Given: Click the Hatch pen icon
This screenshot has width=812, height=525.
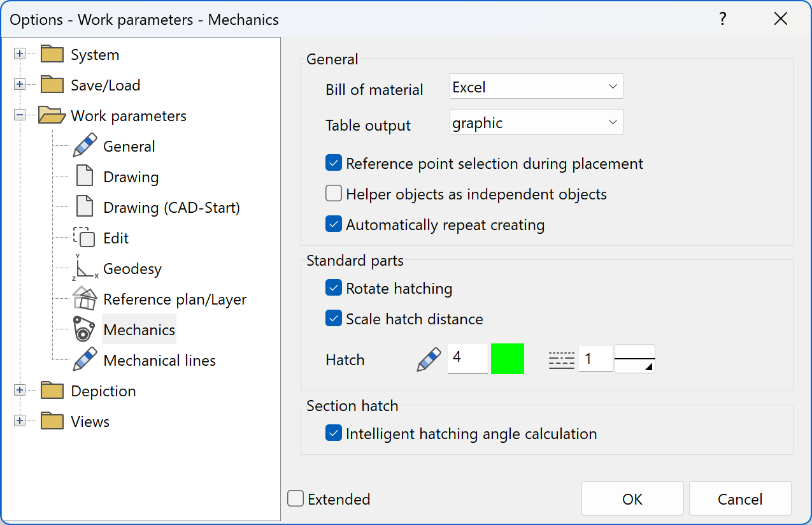Looking at the screenshot, I should click(428, 359).
